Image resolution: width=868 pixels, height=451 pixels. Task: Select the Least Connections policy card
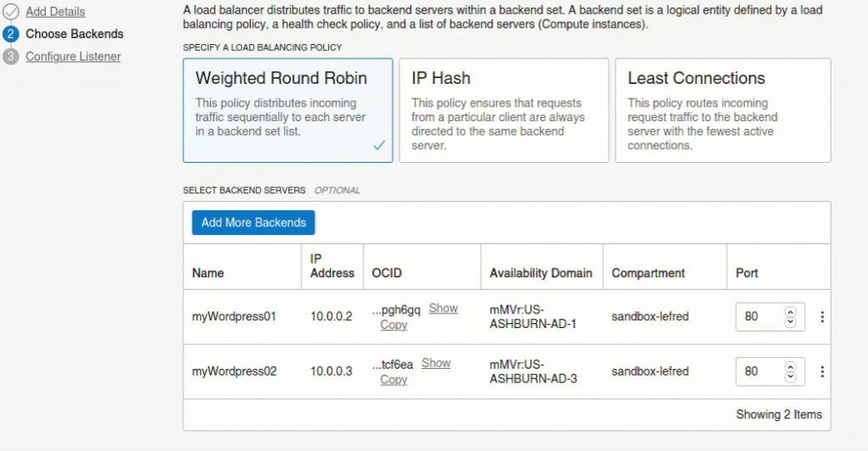click(x=723, y=111)
